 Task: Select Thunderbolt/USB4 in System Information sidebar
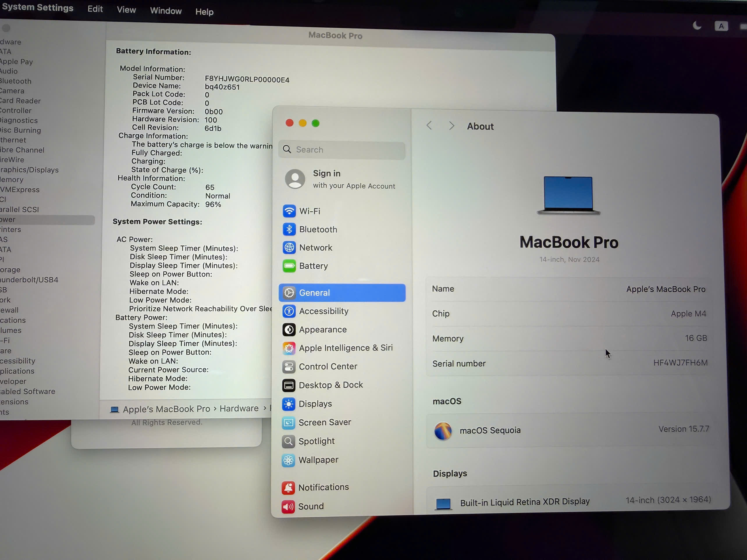tap(29, 280)
